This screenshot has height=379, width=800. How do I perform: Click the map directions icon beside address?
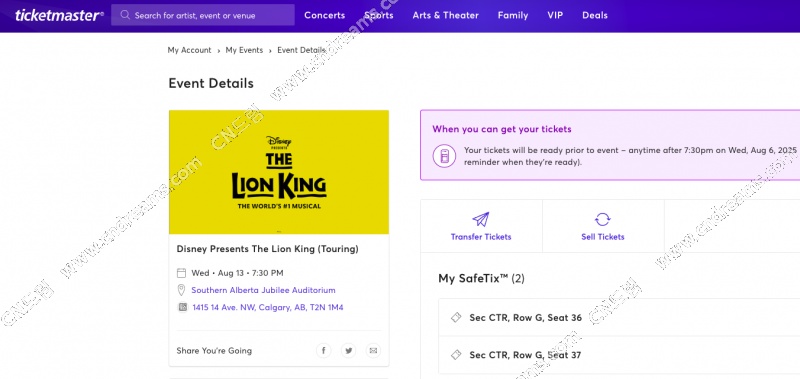182,308
